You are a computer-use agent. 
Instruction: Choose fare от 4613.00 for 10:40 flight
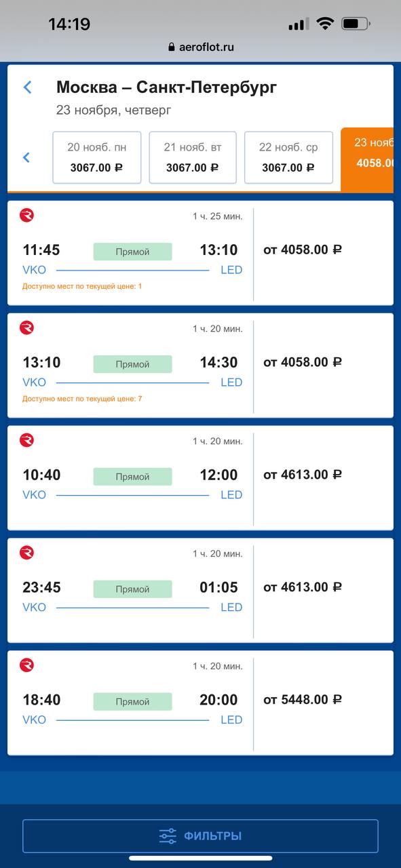pyautogui.click(x=303, y=475)
